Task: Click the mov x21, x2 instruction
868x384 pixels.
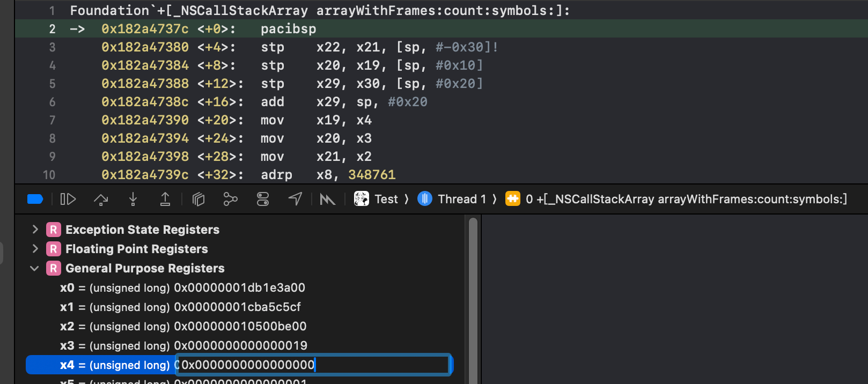Action: pyautogui.click(x=316, y=157)
